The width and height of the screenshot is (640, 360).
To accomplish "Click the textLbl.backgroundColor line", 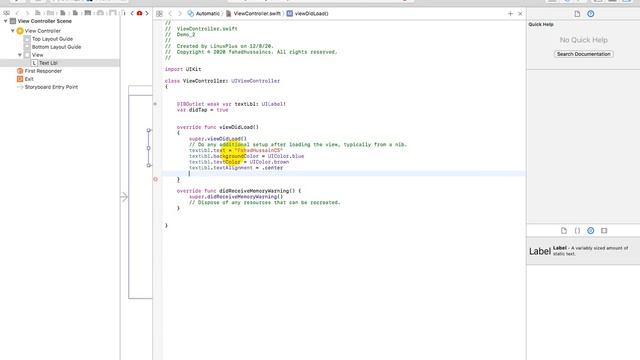I will point(247,156).
